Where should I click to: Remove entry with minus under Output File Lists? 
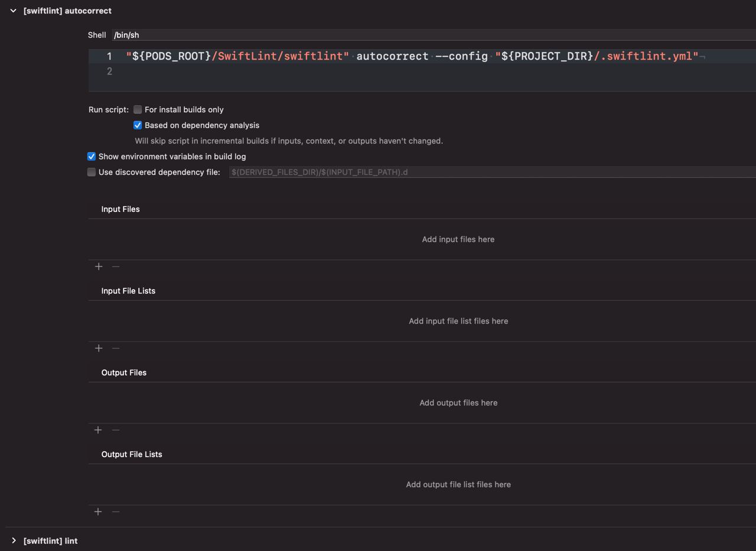click(x=116, y=511)
